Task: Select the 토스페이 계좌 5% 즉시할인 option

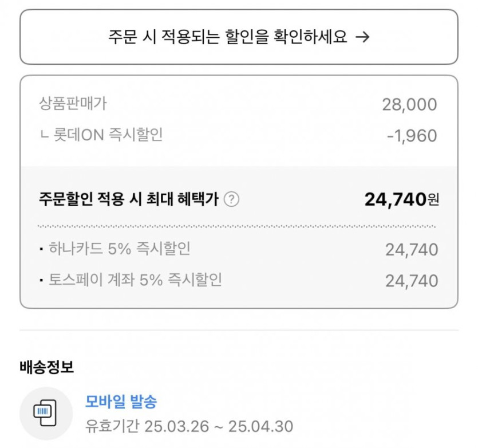Action: pos(135,280)
